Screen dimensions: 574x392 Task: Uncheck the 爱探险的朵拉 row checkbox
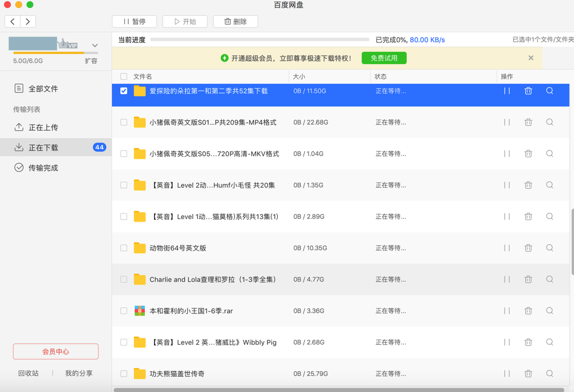click(x=124, y=90)
